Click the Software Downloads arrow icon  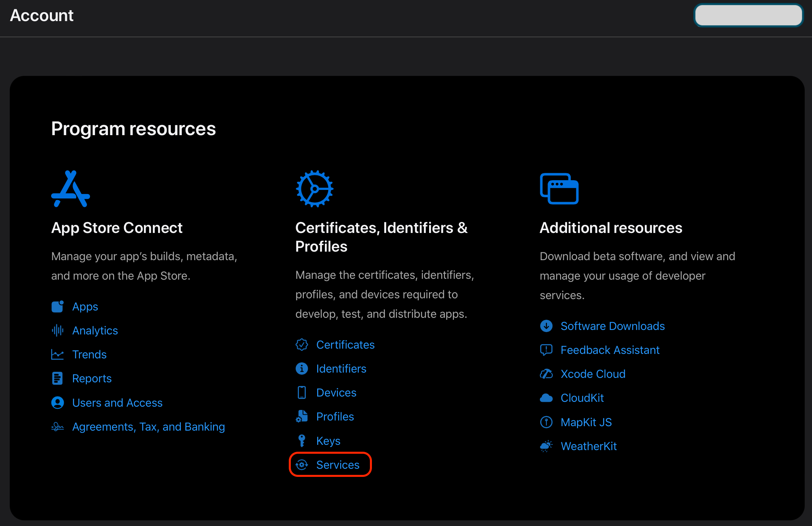click(x=546, y=326)
